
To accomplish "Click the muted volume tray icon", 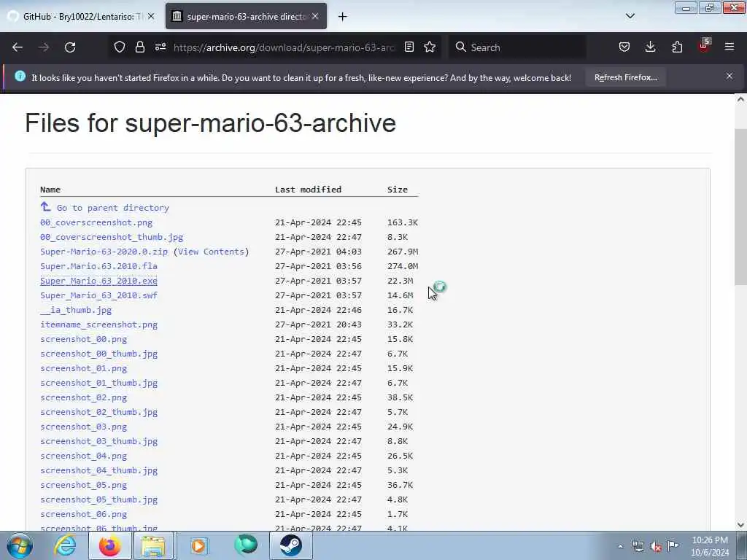I will click(656, 547).
